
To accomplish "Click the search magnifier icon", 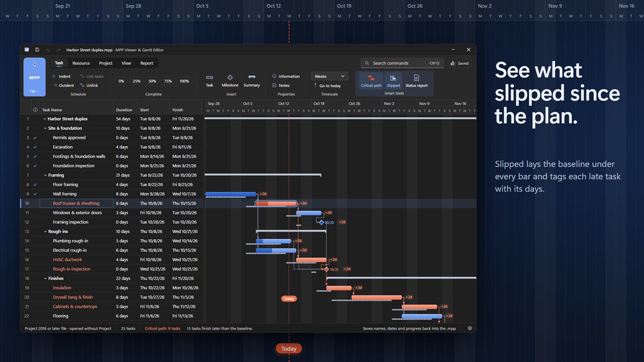I will tap(368, 63).
